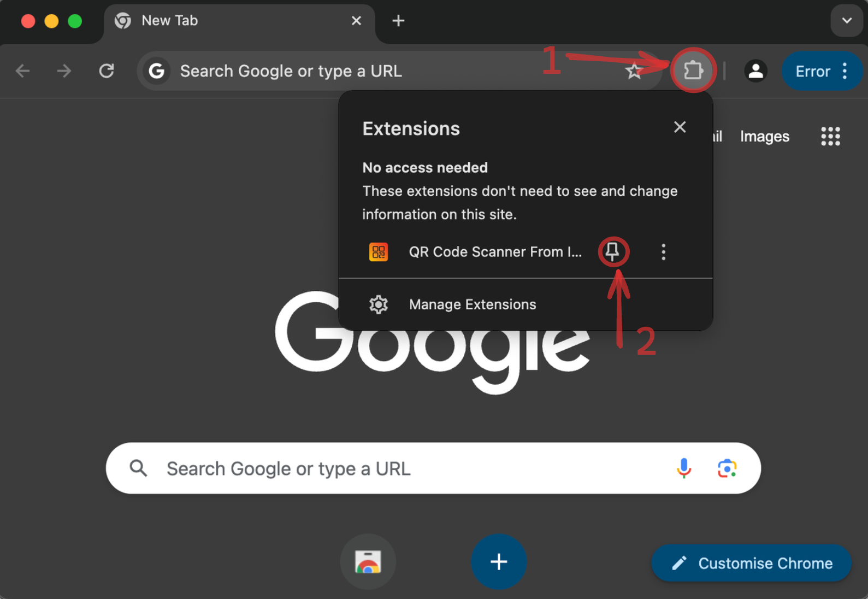Close the Extensions popup

[x=680, y=127]
